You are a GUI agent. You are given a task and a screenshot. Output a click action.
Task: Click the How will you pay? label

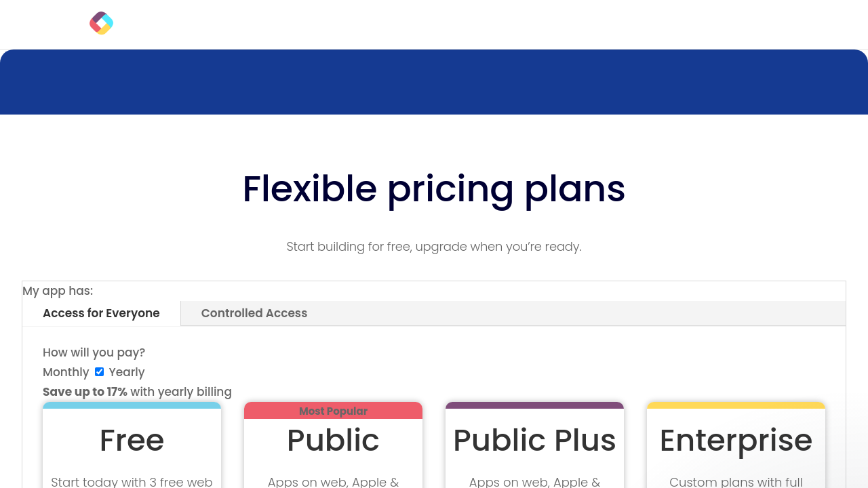(94, 352)
